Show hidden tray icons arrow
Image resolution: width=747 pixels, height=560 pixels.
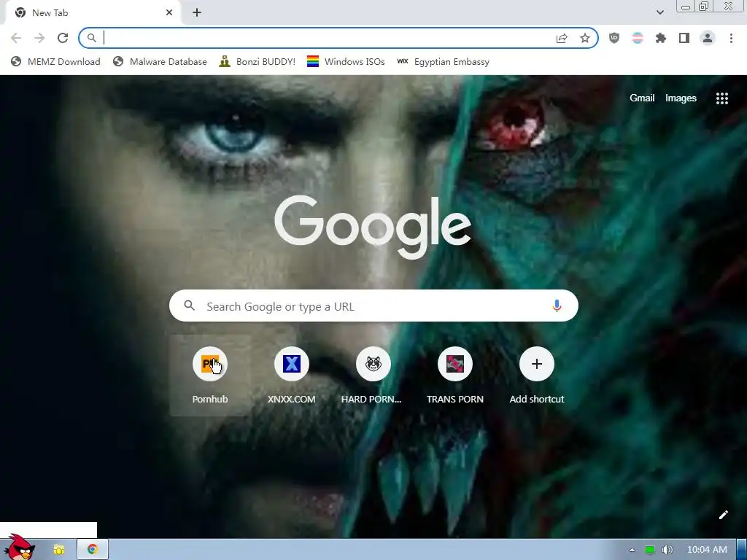tap(632, 550)
